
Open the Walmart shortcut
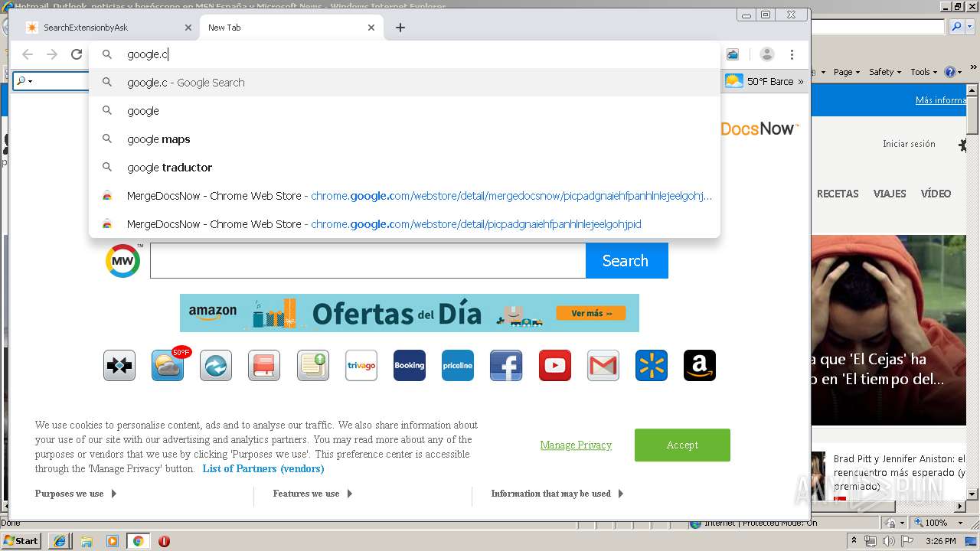coord(652,366)
